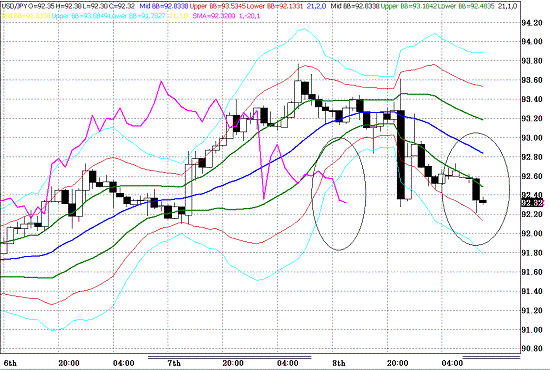The height and width of the screenshot is (370, 550).
Task: Click the 91.20 price axis label
Action: (x=532, y=310)
